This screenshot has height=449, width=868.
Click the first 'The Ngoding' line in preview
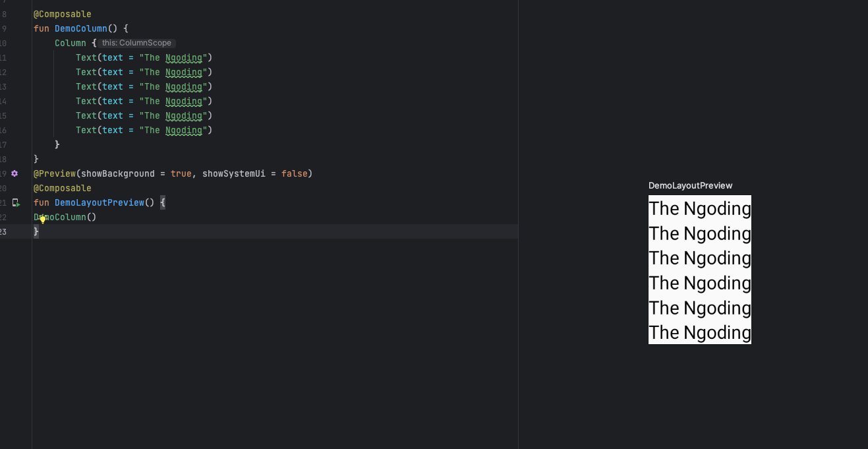click(699, 208)
